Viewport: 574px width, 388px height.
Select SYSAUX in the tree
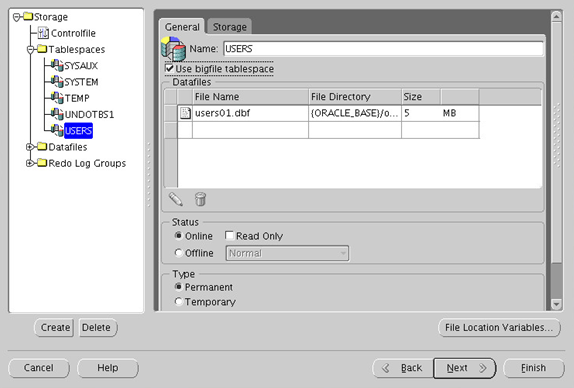[81, 66]
